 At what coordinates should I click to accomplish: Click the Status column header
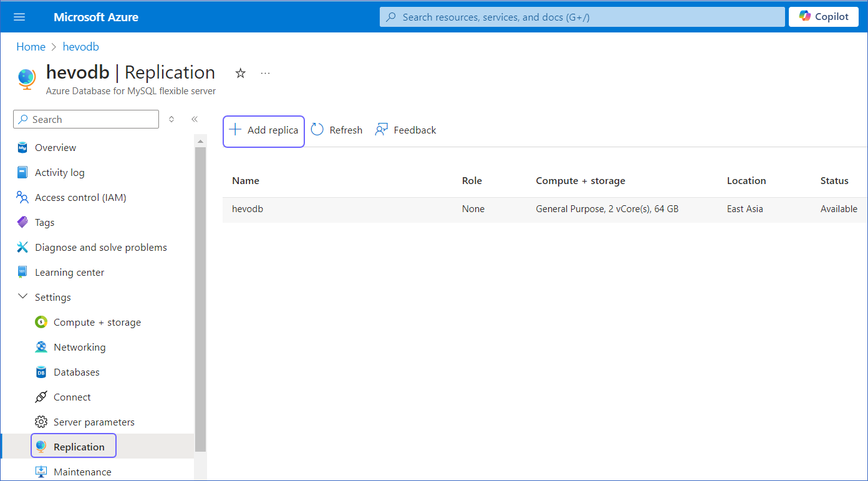point(834,181)
